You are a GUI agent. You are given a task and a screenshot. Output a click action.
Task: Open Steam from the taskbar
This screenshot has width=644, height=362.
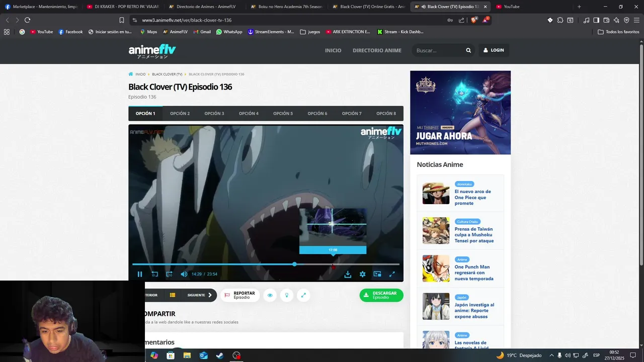[220, 355]
